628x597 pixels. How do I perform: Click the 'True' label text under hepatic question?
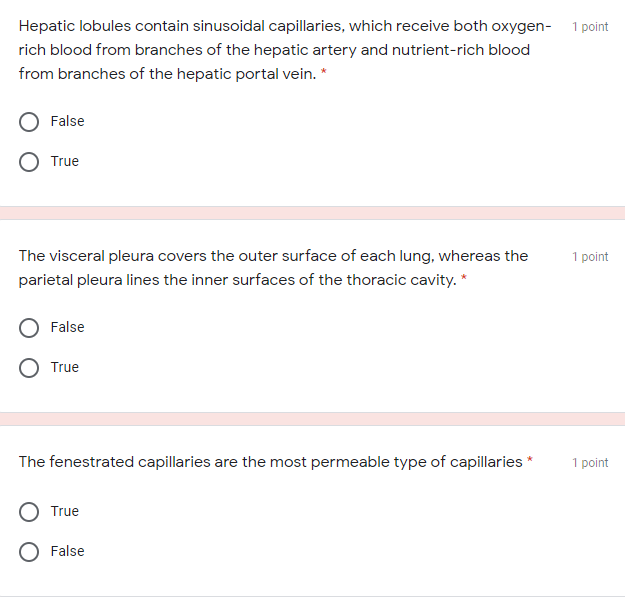pos(64,161)
